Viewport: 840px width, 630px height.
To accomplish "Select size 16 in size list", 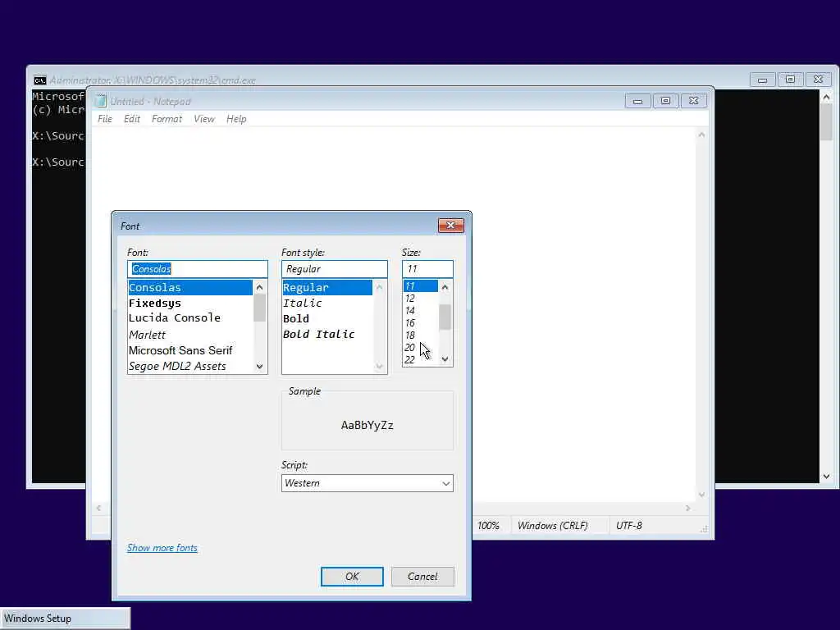I will [x=421, y=323].
